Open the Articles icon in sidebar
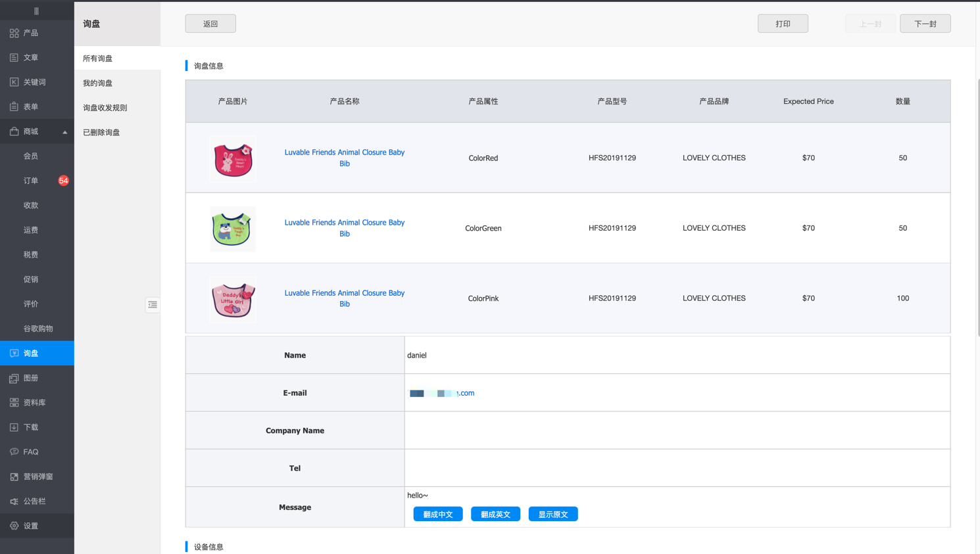This screenshot has height=554, width=980. pyautogui.click(x=14, y=58)
